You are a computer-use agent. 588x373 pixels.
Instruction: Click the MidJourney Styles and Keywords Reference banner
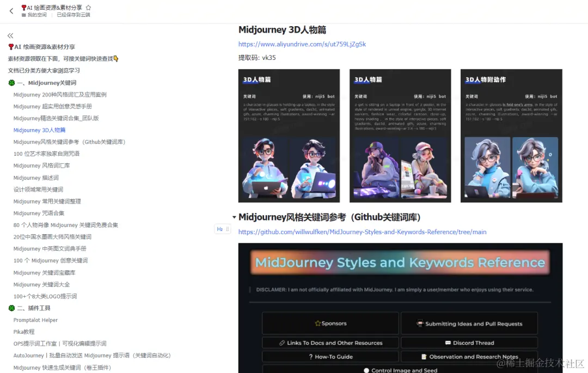pyautogui.click(x=400, y=262)
